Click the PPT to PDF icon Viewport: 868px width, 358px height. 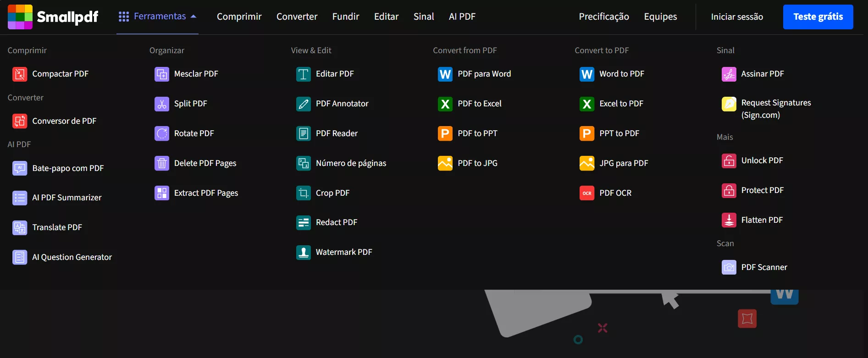tap(587, 134)
